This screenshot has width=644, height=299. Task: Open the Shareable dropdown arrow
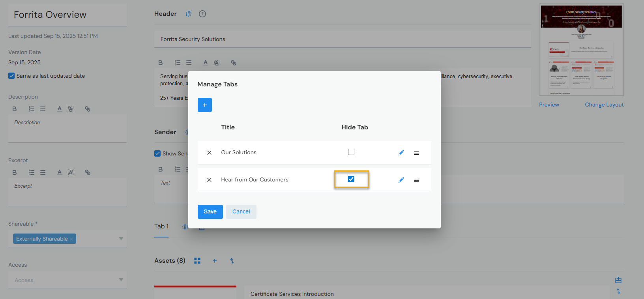(121, 239)
